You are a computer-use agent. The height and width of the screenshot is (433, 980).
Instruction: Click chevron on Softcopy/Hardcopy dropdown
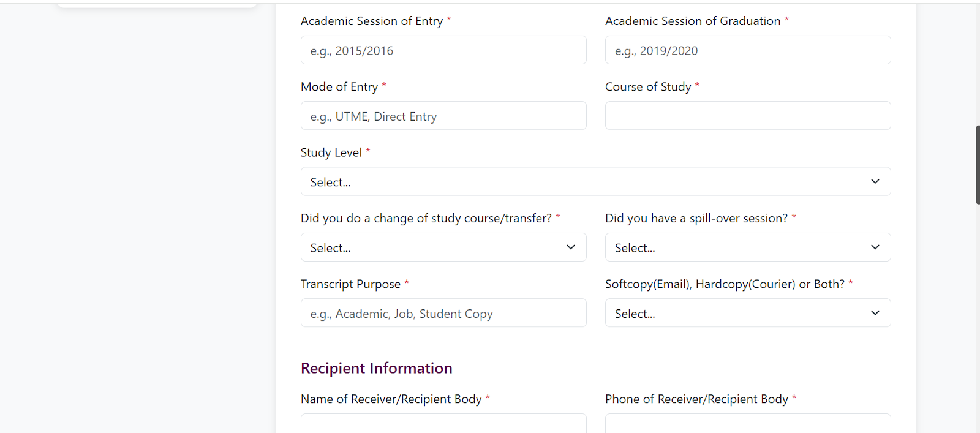click(x=875, y=313)
